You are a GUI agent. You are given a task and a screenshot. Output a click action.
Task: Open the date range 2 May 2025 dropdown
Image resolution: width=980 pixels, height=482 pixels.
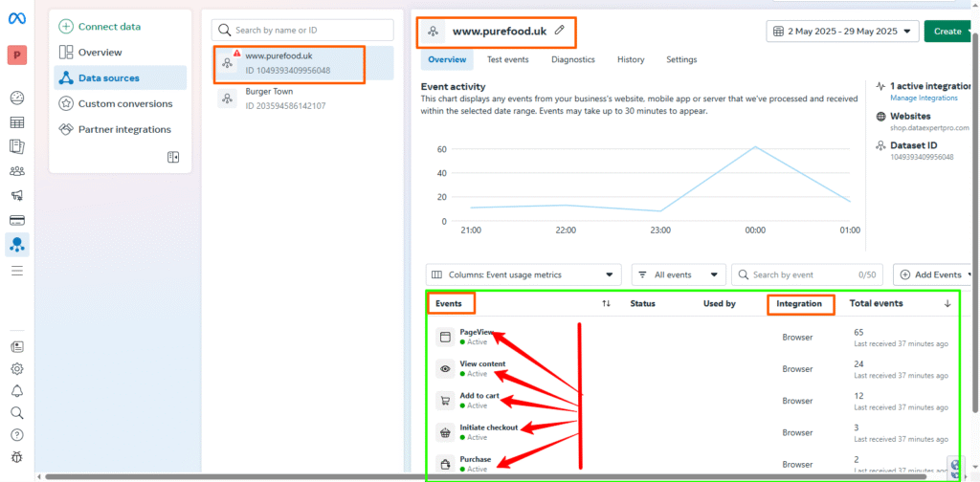842,32
